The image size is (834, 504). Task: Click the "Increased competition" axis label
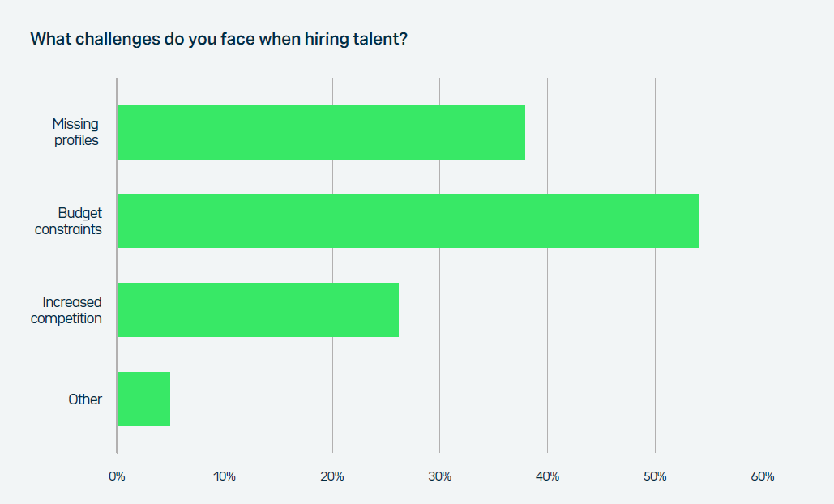click(66, 310)
